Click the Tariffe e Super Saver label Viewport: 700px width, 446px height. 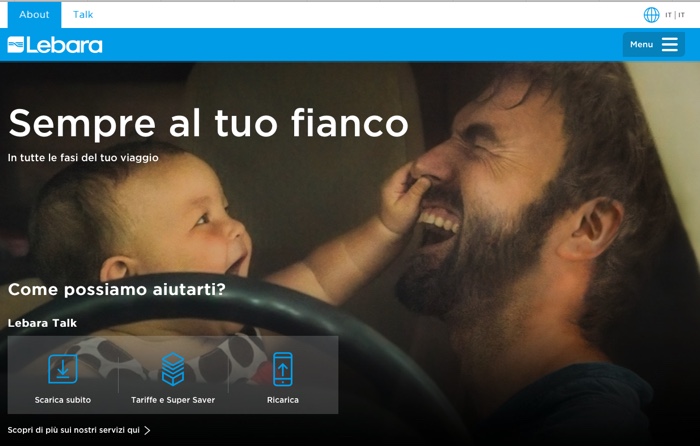tap(173, 400)
